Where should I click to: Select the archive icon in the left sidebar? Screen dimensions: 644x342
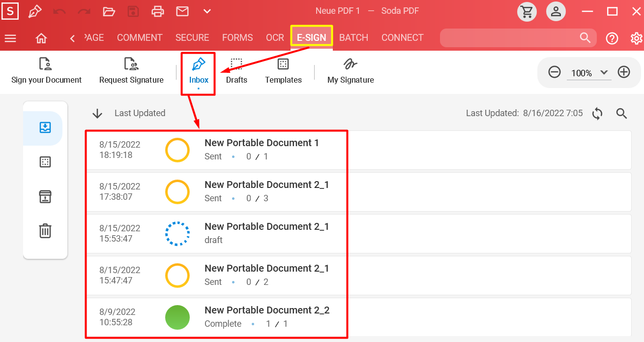tap(45, 196)
